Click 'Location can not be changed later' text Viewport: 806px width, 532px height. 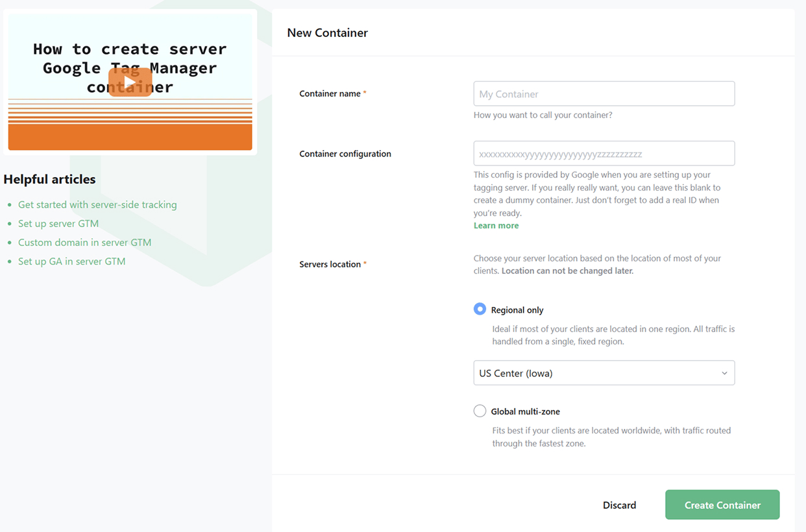click(567, 271)
